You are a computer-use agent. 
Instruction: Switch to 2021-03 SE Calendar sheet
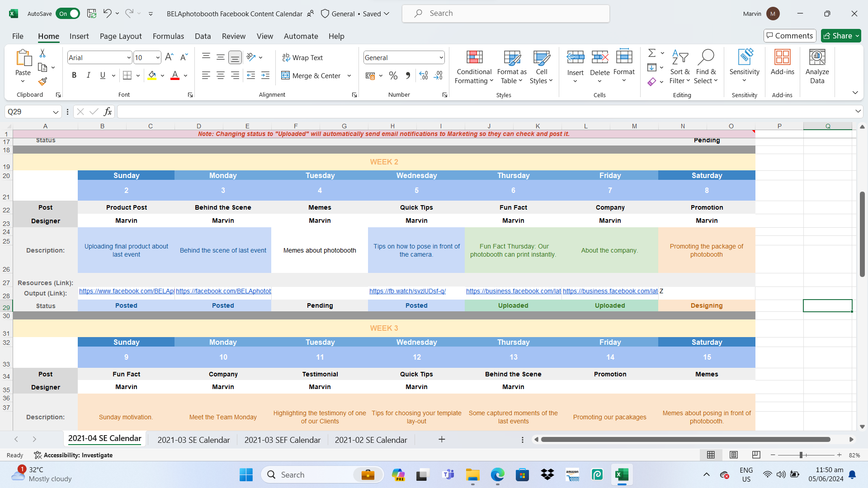(x=193, y=440)
